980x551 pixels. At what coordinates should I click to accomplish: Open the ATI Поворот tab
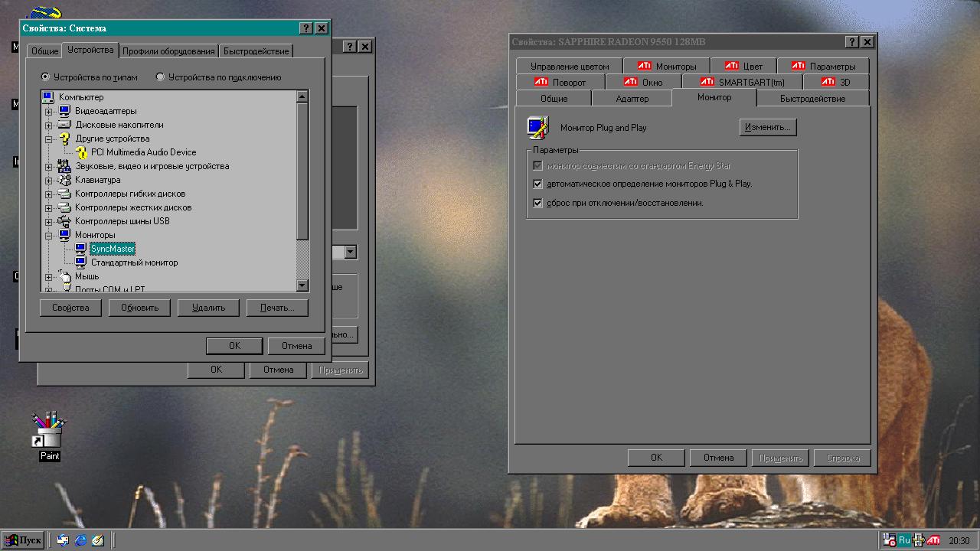(560, 82)
